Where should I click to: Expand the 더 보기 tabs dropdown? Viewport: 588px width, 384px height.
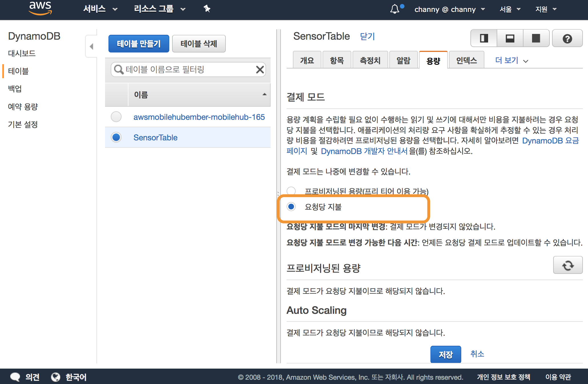(x=511, y=60)
